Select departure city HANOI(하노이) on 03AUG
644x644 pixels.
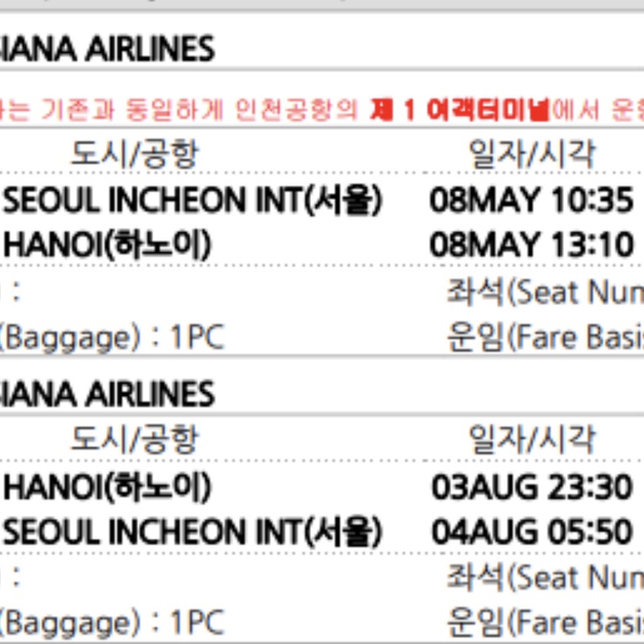click(x=107, y=487)
